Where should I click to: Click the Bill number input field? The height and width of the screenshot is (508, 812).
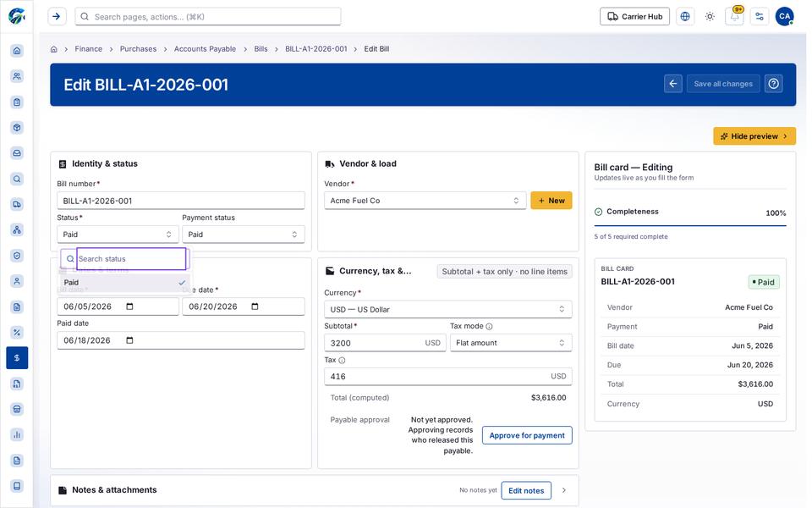(x=181, y=201)
